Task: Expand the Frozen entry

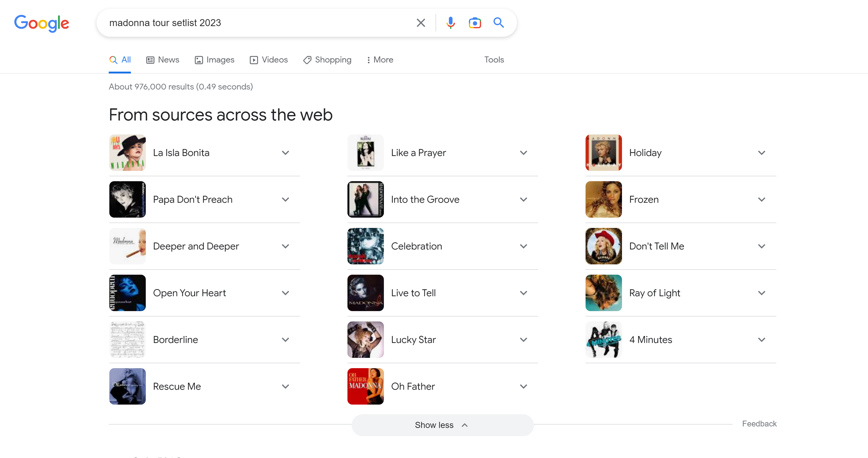Action: coord(762,200)
